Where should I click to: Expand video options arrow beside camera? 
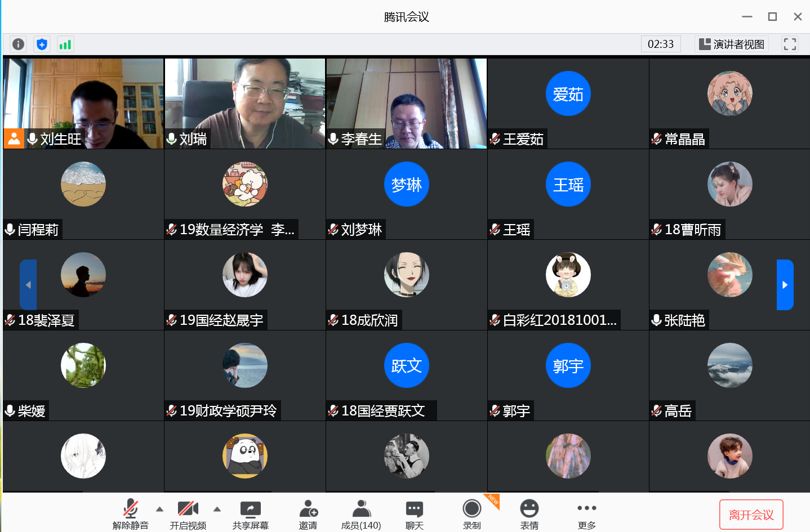click(x=217, y=509)
